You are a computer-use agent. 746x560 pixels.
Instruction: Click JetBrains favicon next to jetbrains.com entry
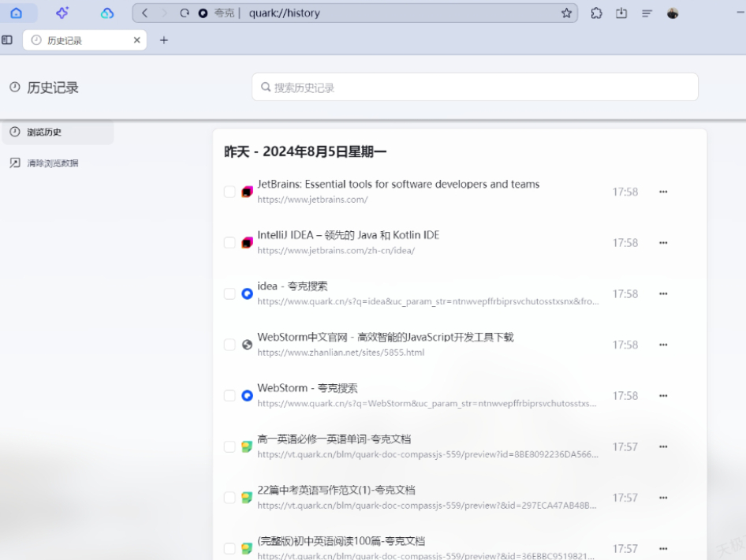[x=247, y=192]
